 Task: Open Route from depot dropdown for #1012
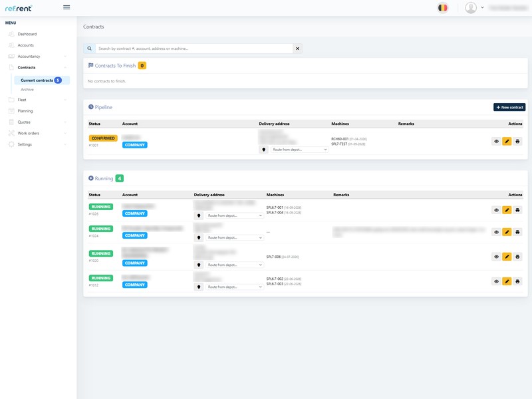click(x=235, y=287)
